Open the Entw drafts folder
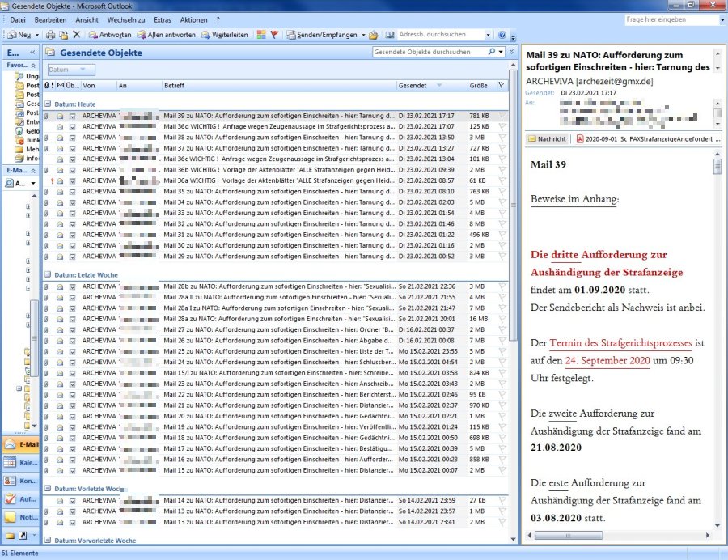This screenshot has width=728, height=560. (x=27, y=121)
